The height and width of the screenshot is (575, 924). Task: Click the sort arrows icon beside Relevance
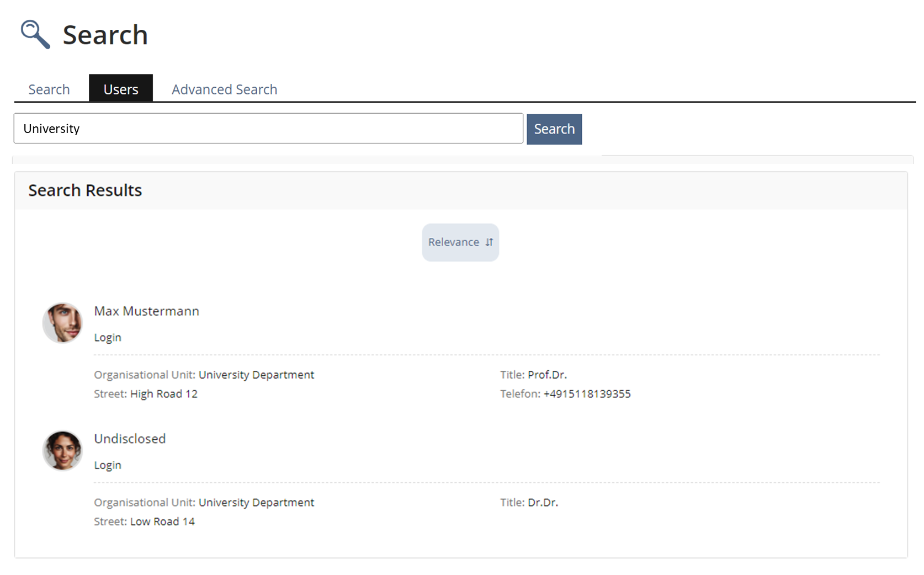(489, 242)
